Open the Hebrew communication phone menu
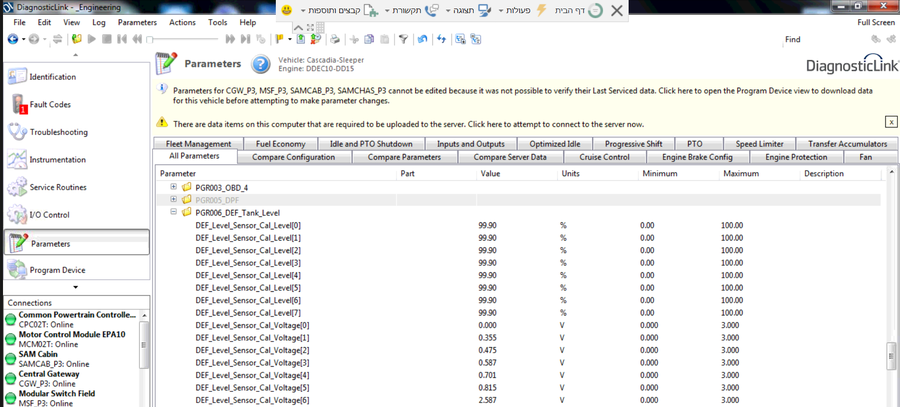Screen dimensions: 900x407 [412, 10]
